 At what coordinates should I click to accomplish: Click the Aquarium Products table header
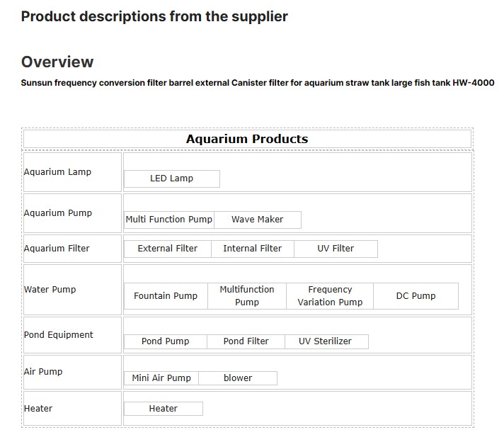point(247,139)
